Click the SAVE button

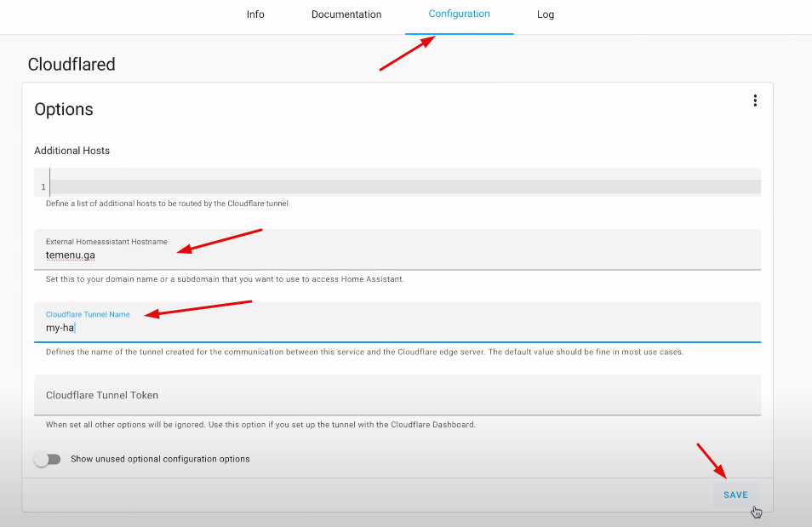[736, 495]
